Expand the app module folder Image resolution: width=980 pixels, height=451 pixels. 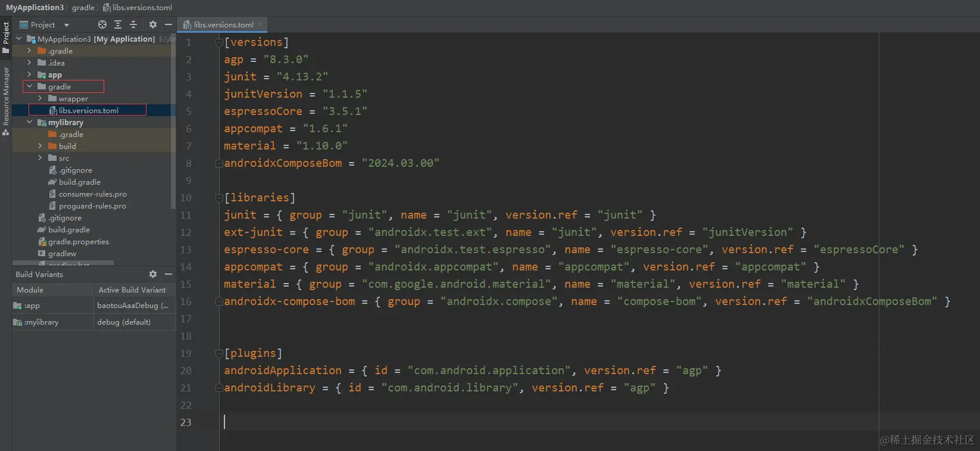tap(29, 74)
